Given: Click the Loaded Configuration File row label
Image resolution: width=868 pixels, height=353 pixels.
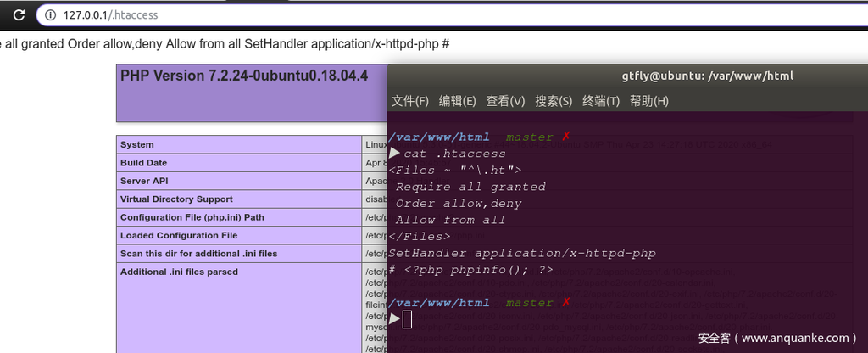Looking at the screenshot, I should [x=179, y=236].
